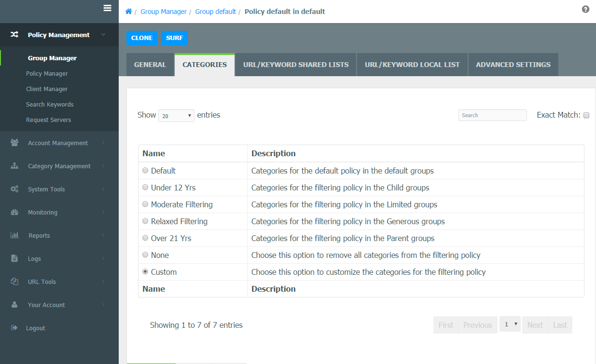
Task: Select the None radio button
Action: 145,255
